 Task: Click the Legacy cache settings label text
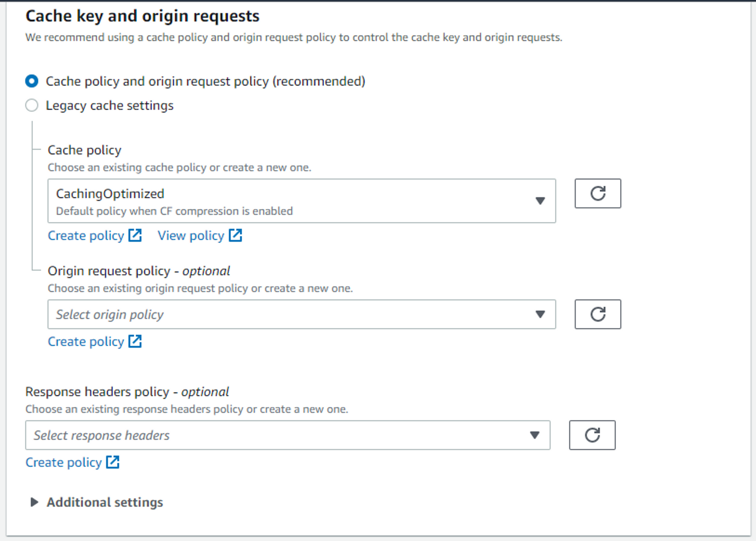109,105
